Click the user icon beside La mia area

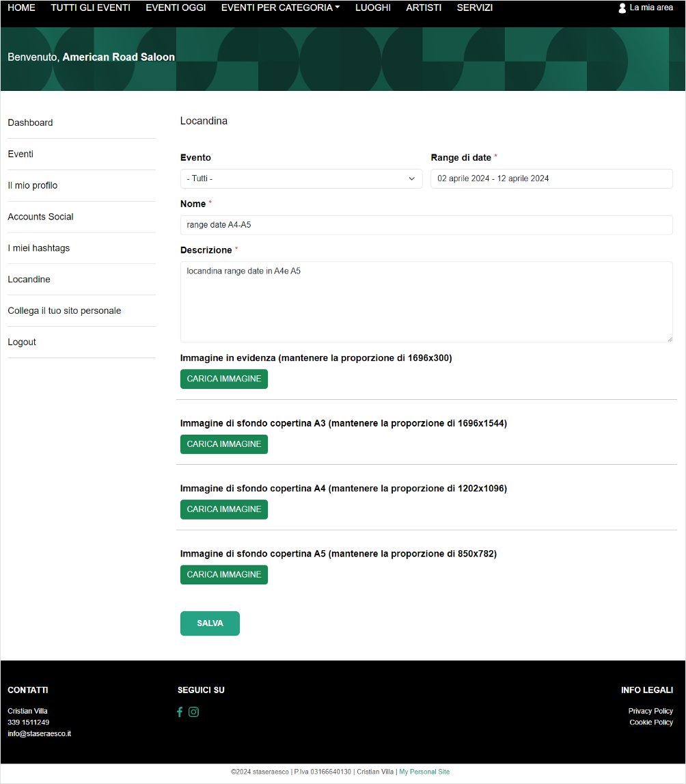(x=622, y=8)
